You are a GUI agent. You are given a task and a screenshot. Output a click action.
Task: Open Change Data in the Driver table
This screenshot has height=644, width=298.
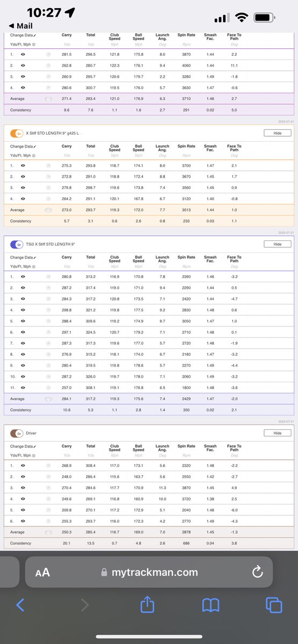click(x=23, y=447)
